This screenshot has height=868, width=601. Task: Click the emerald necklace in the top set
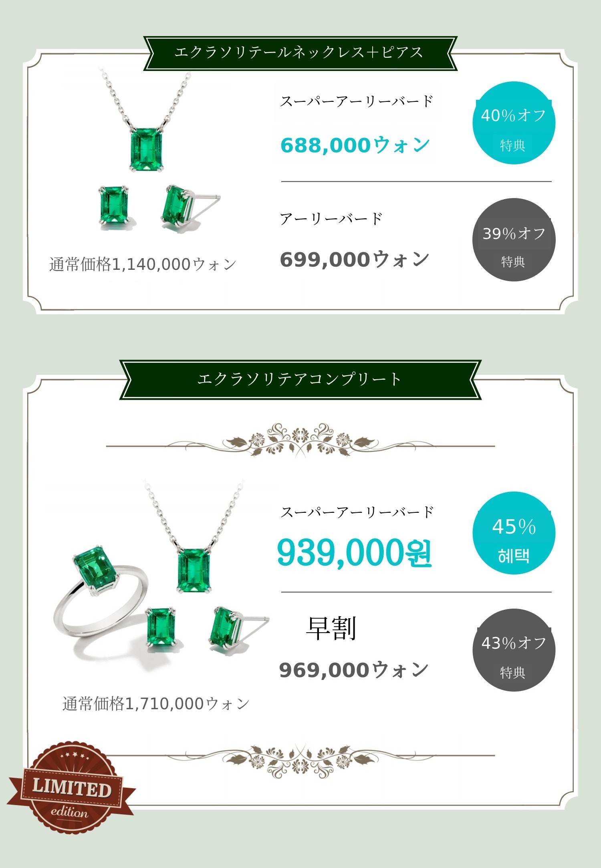(147, 150)
